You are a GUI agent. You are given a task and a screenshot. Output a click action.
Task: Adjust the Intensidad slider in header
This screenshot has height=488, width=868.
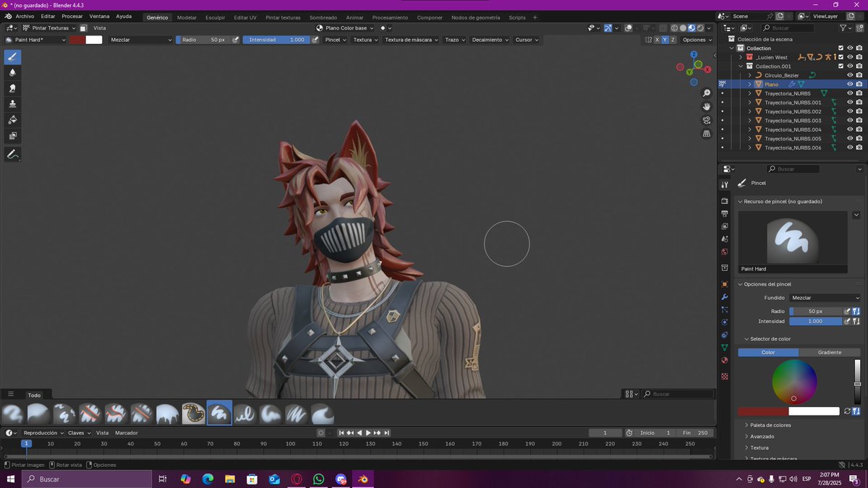tap(276, 40)
